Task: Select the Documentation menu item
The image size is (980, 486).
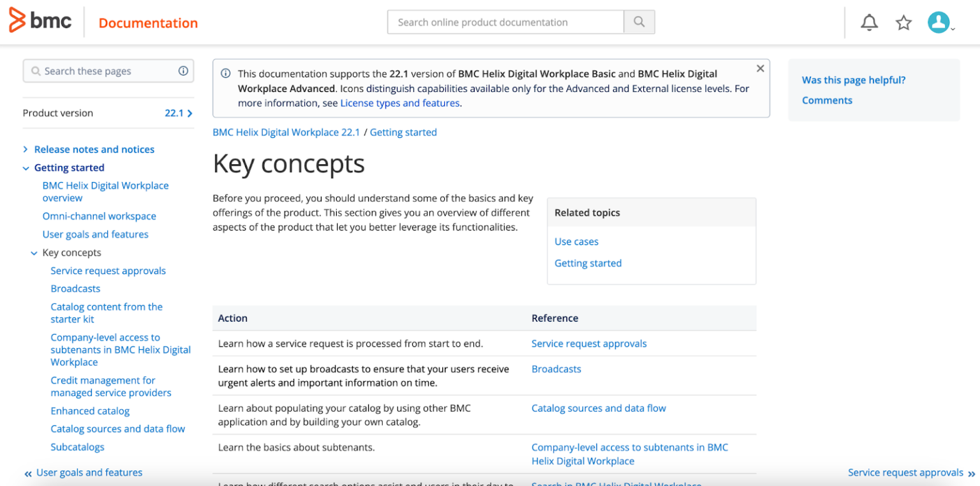Action: click(148, 22)
